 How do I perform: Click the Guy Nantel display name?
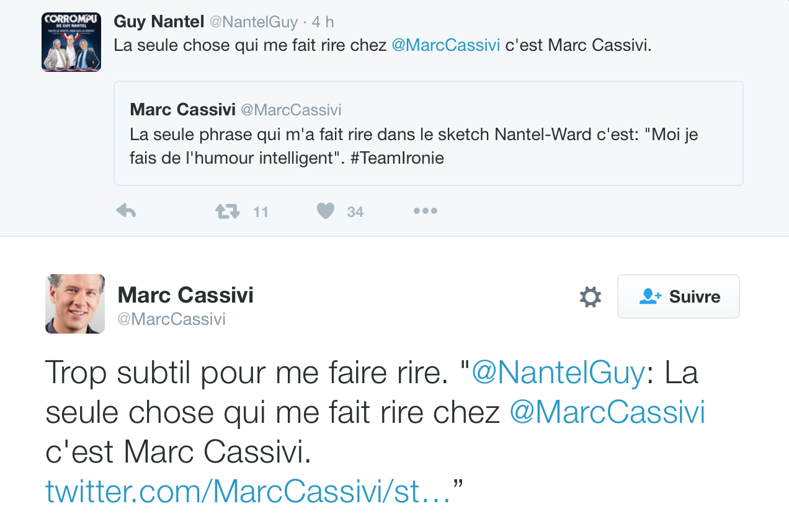coord(159,22)
